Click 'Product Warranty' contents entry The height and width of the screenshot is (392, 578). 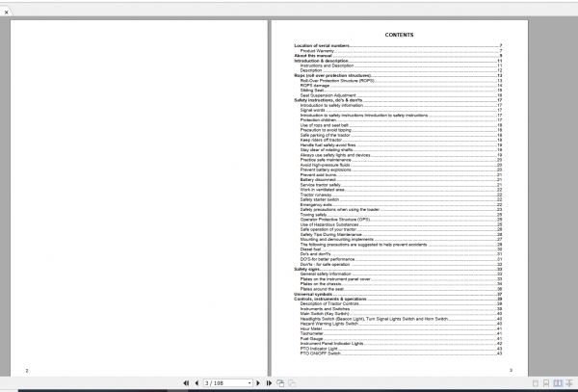pos(317,51)
